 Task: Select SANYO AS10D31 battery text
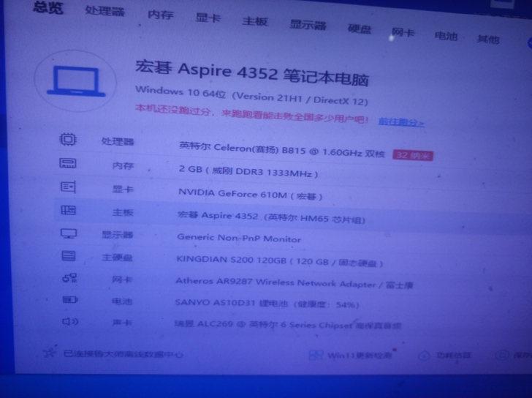[267, 303]
